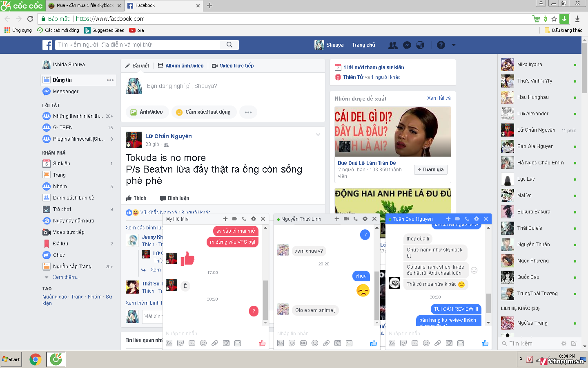Open the notifications globe icon
Viewport: 588px width, 368px height.
coord(420,45)
